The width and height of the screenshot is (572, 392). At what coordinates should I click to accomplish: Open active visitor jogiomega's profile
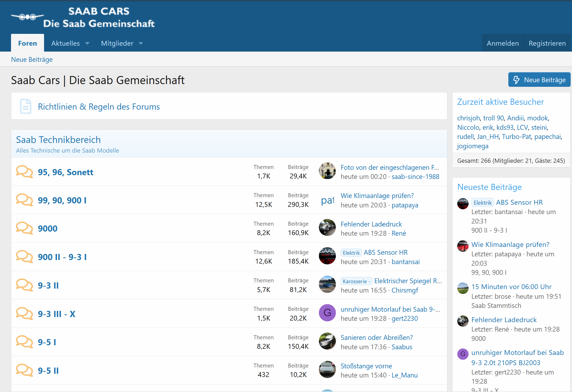(x=473, y=146)
